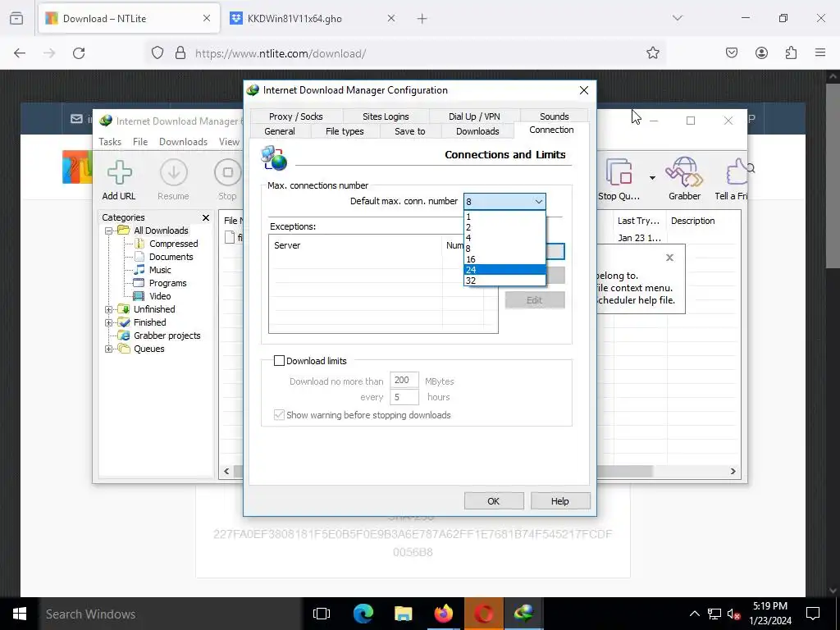Open Firefox extensions icon
The width and height of the screenshot is (840, 630).
pos(792,52)
